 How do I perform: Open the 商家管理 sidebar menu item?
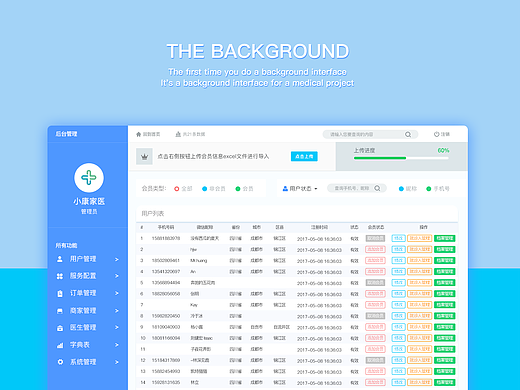88,311
